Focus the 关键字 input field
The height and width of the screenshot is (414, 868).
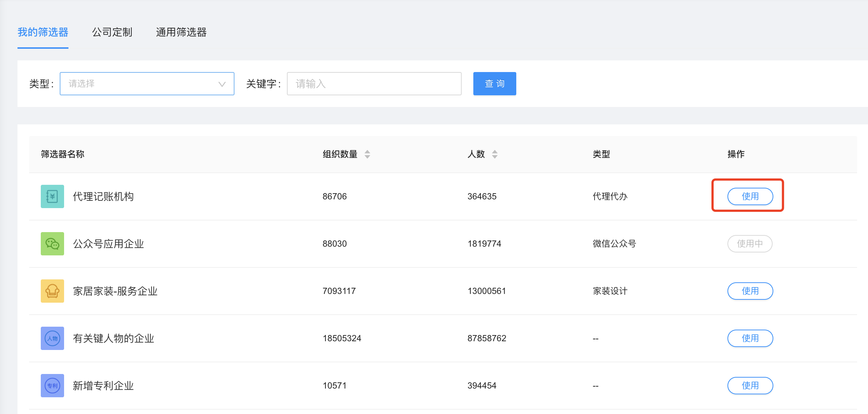coord(374,84)
